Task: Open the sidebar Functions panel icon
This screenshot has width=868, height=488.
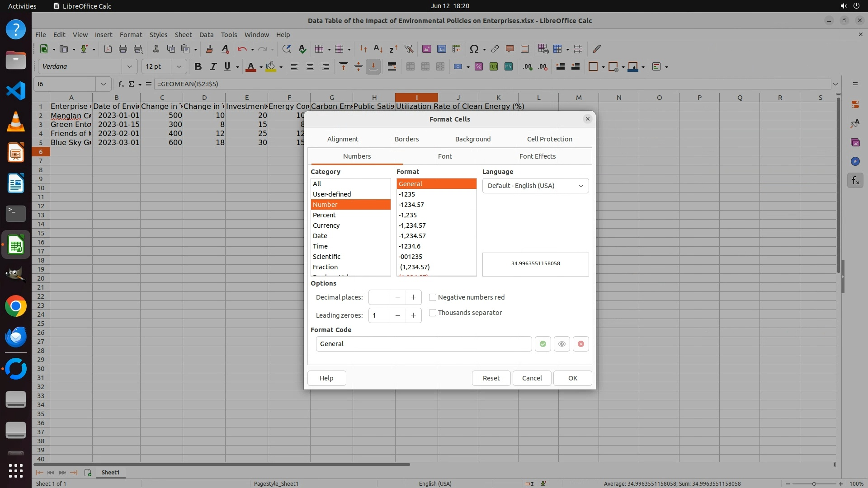Action: [x=855, y=181]
